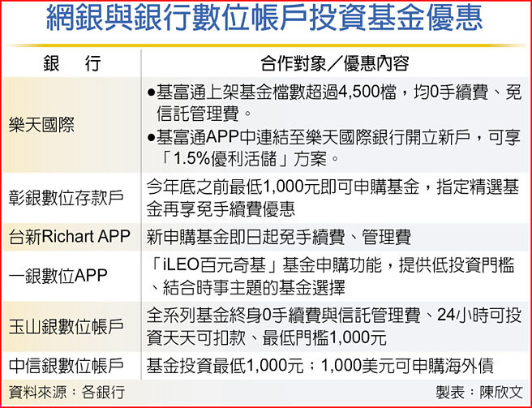532x408 pixels.
Task: Click the row label 玉山銀數位帳戶
Action: click(66, 327)
